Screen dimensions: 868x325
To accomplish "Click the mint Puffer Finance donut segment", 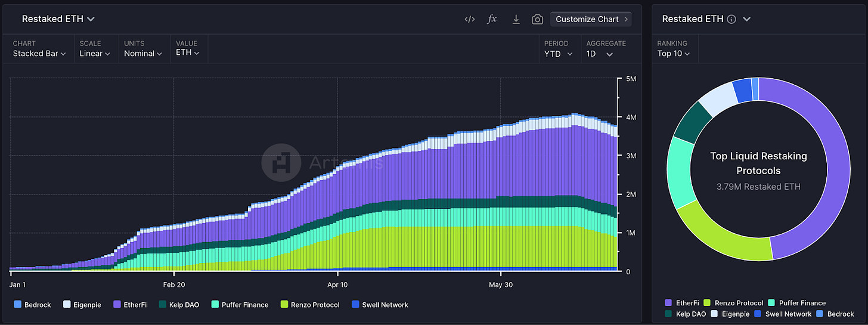I will [678, 173].
